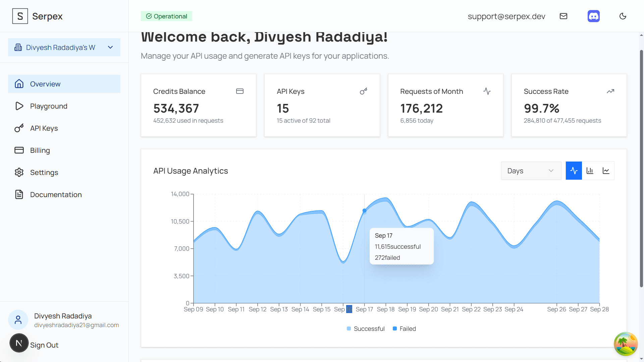Click the credit card icon on Credits Balance
644x362 pixels.
[x=240, y=91]
